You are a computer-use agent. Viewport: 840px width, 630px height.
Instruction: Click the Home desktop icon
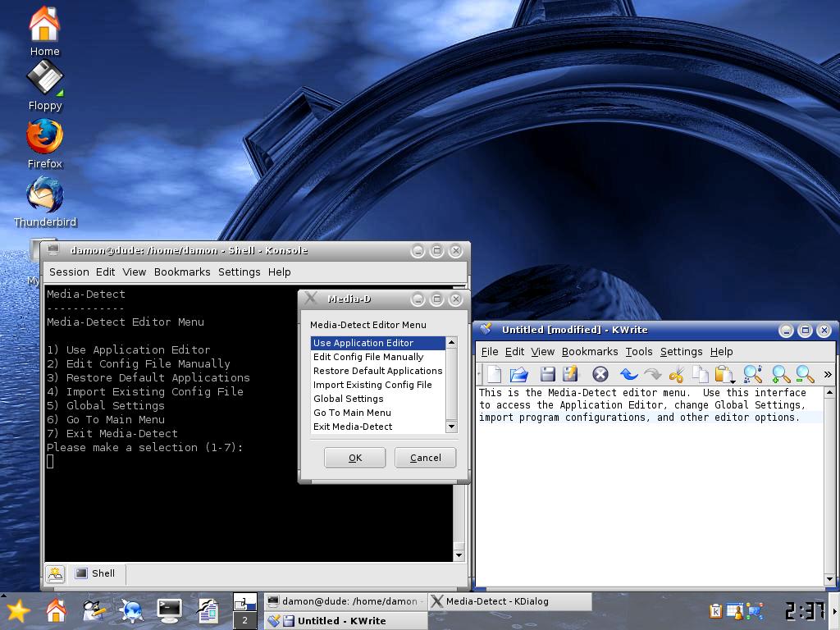point(44,31)
